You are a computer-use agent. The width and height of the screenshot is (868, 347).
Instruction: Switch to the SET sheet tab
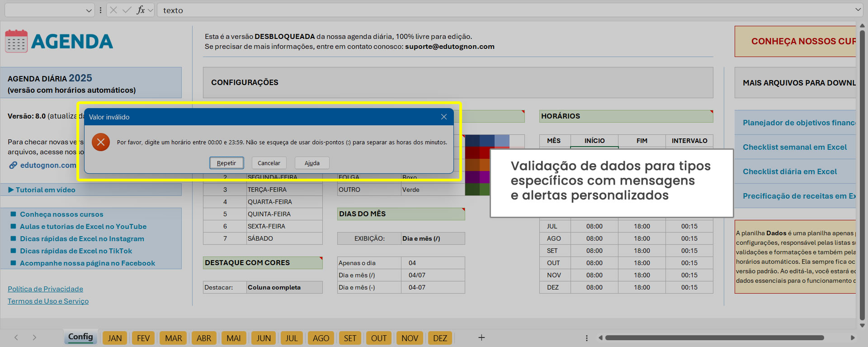tap(350, 338)
